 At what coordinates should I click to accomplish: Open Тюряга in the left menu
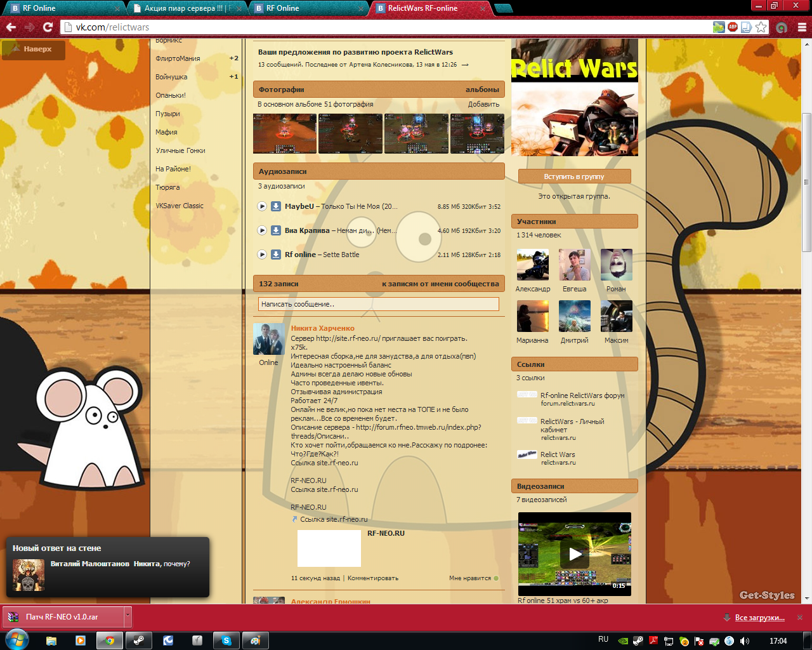[x=167, y=187]
